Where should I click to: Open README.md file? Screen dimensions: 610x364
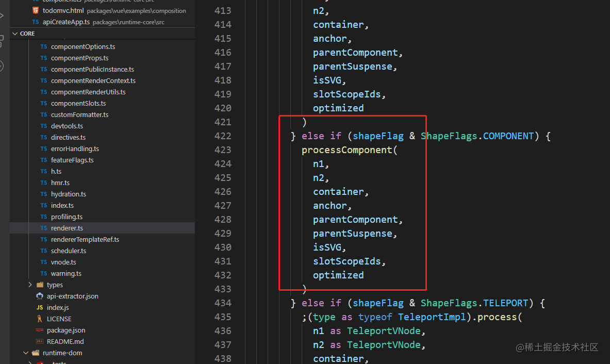65,341
